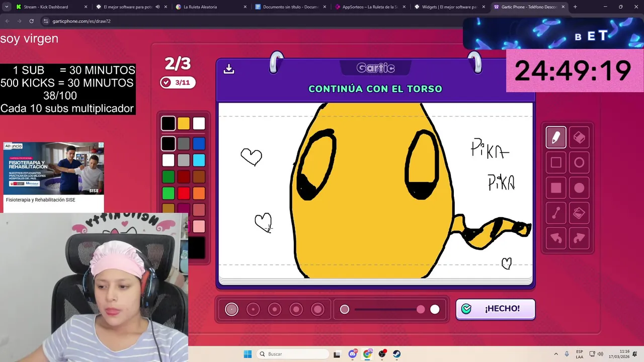Open a new browser tab
The image size is (644, 362).
tap(575, 7)
